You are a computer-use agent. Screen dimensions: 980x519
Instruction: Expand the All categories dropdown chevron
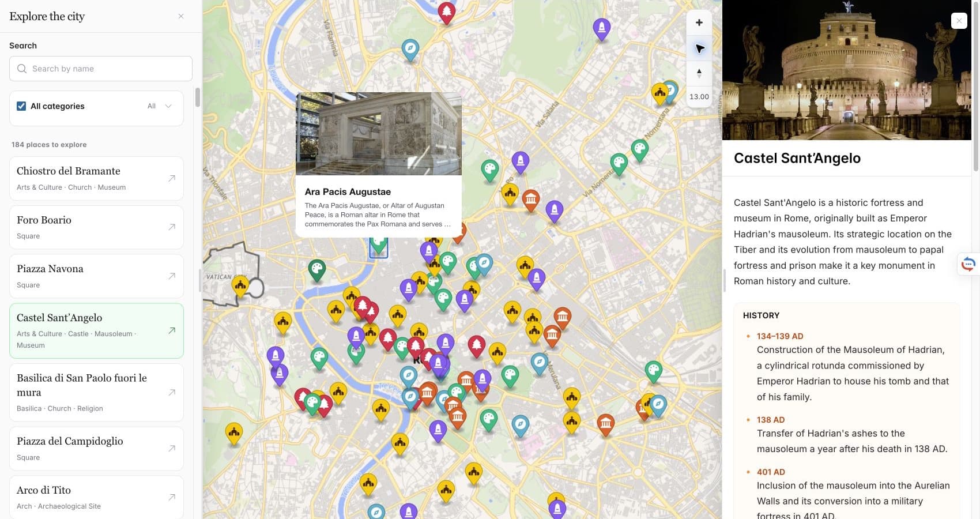tap(168, 106)
